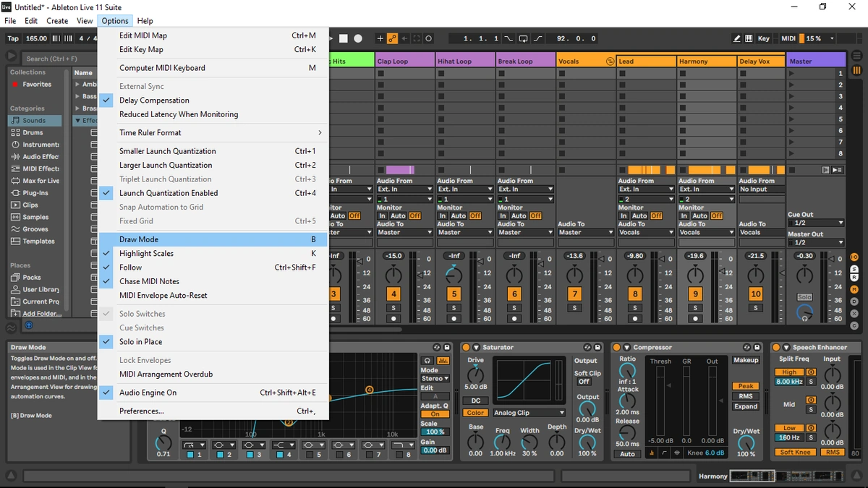Open the Cue Out 1/2 dropdown
The height and width of the screenshot is (488, 868).
(x=816, y=223)
